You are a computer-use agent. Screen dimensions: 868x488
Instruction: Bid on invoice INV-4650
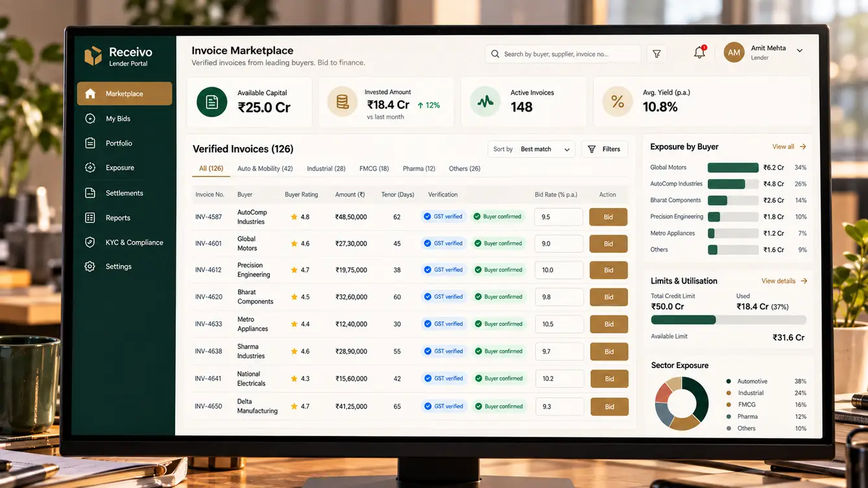pos(609,406)
